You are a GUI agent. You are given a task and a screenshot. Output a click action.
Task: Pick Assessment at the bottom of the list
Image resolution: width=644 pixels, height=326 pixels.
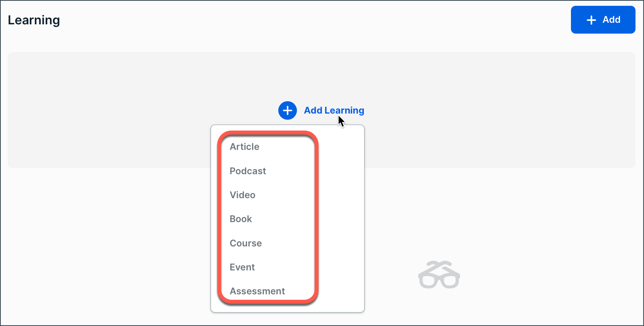(257, 291)
